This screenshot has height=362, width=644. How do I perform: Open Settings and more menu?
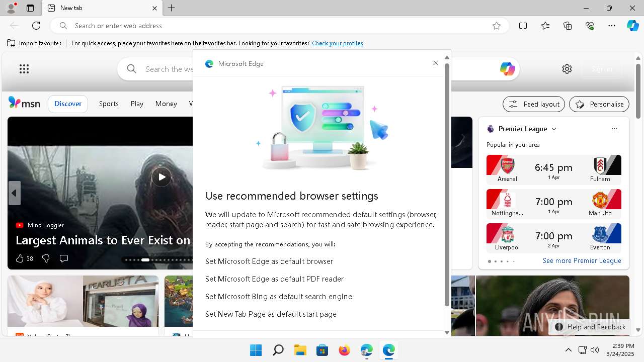[612, 26]
